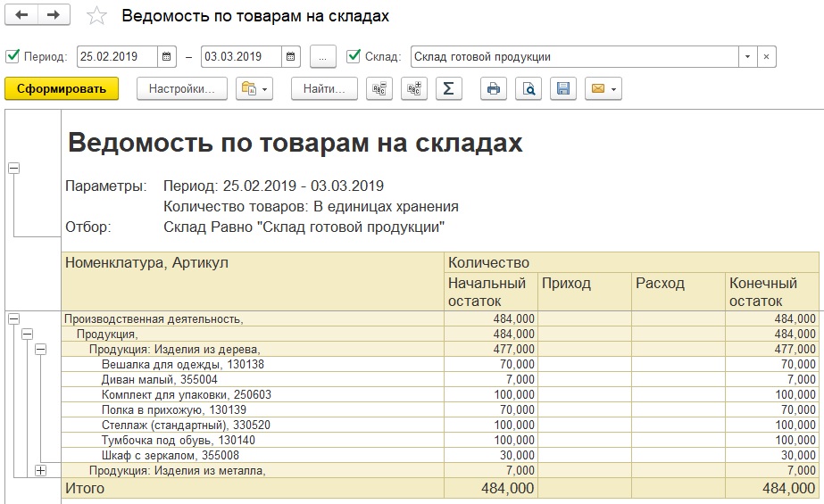Screen dimensions: 824x504
Task: Open the Склад dropdown list arrow
Action: tap(747, 57)
